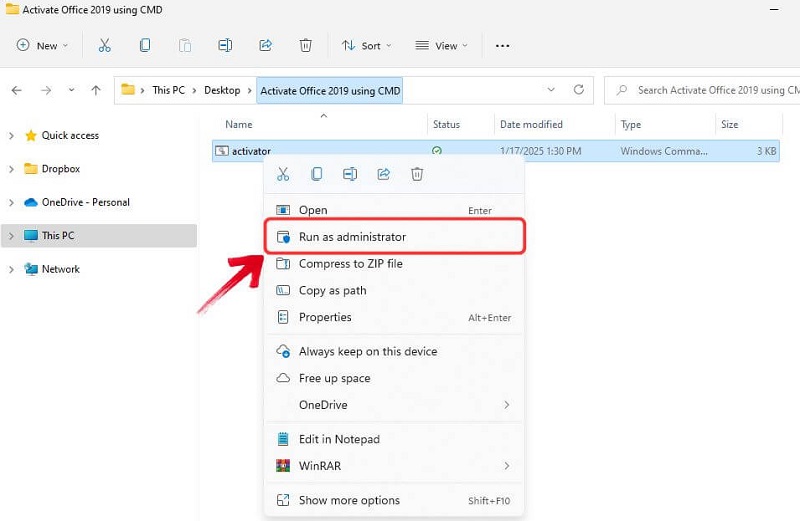
Task: Select Run as administrator
Action: pyautogui.click(x=394, y=237)
